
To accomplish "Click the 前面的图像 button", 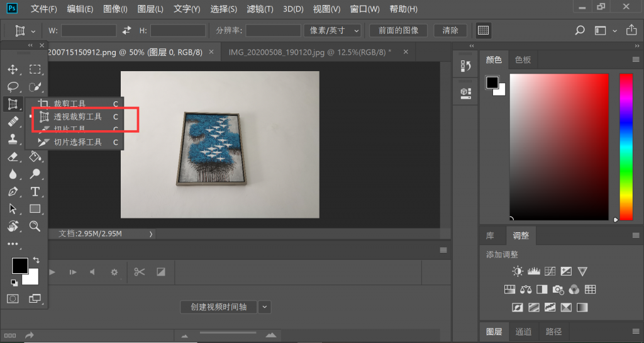I will [x=398, y=30].
